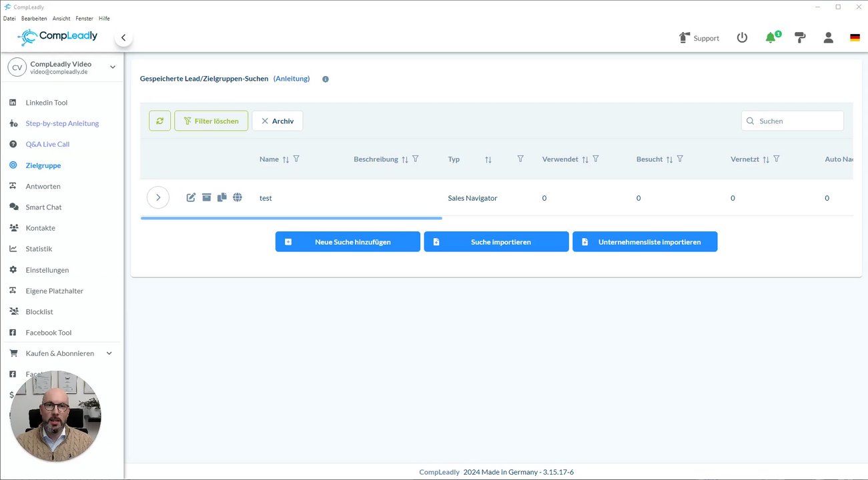Click the CompLeadly logo
The height and width of the screenshot is (480, 868).
pyautogui.click(x=57, y=37)
